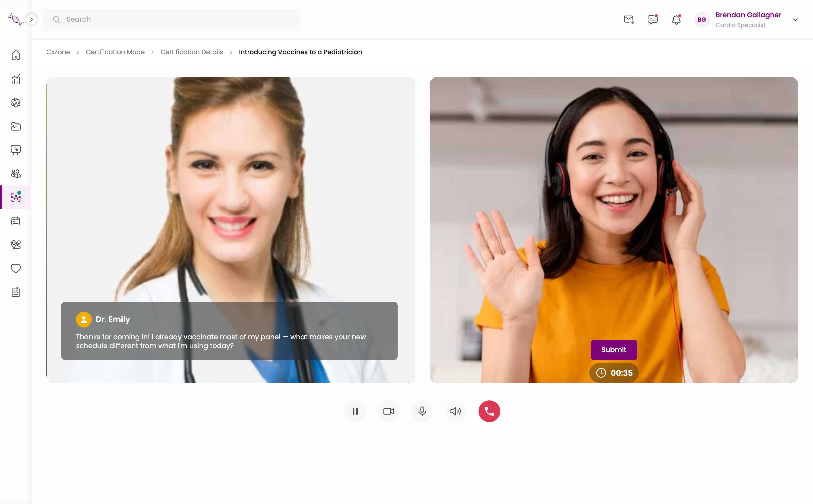This screenshot has height=504, width=813.
Task: Click the Submit button
Action: 614,350
